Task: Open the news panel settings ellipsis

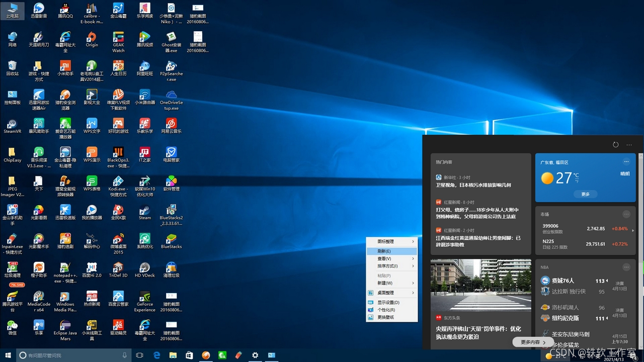Action: point(629,145)
